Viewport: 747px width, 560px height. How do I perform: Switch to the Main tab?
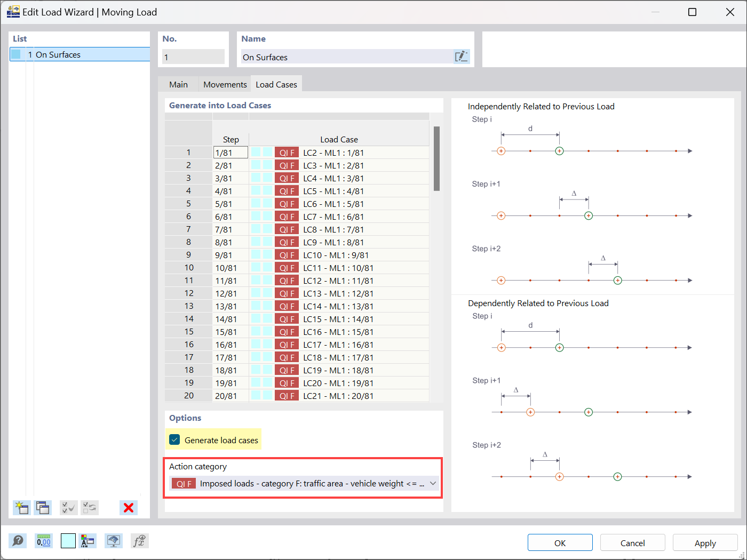(x=178, y=84)
